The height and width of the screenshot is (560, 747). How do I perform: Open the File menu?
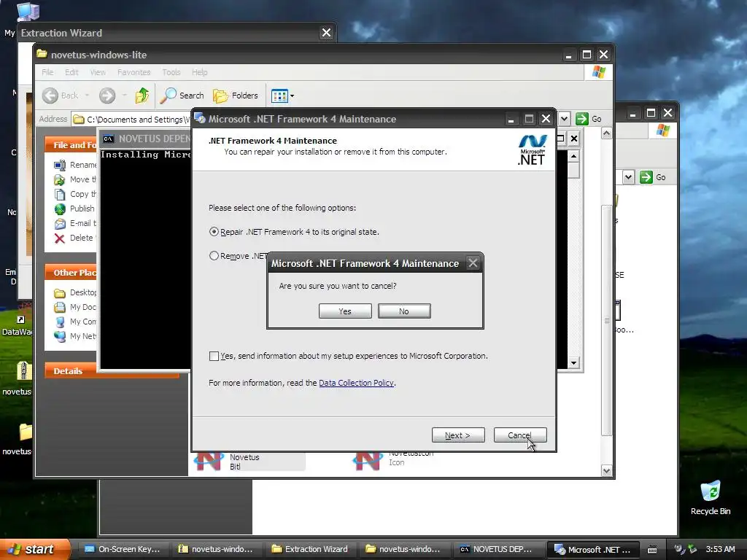pos(47,72)
